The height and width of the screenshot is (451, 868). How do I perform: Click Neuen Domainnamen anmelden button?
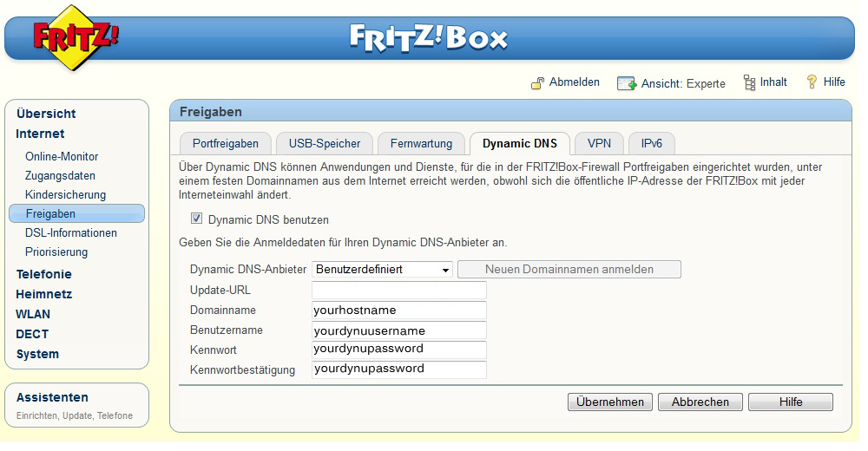(569, 270)
